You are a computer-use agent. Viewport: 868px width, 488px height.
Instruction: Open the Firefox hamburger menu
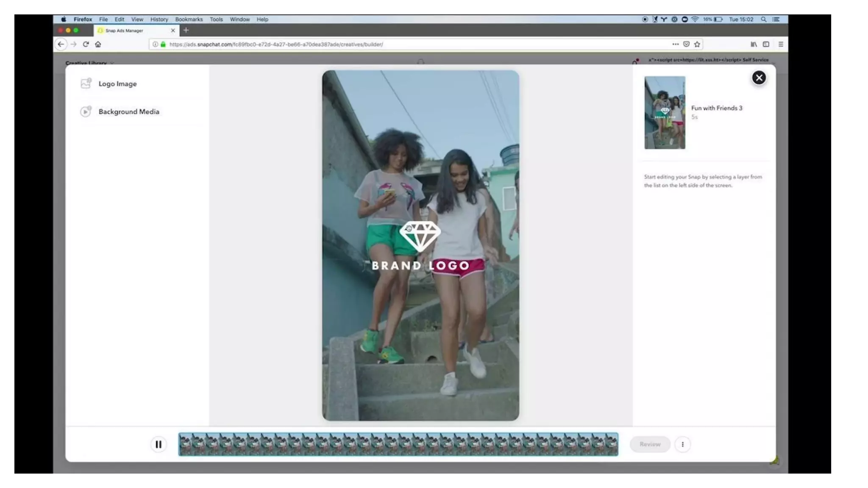point(781,44)
